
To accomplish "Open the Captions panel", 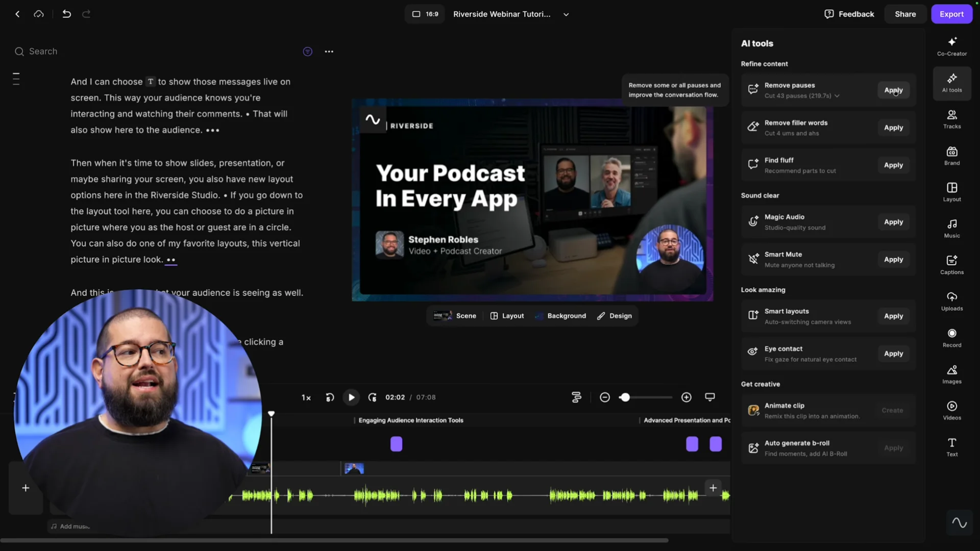I will [951, 265].
